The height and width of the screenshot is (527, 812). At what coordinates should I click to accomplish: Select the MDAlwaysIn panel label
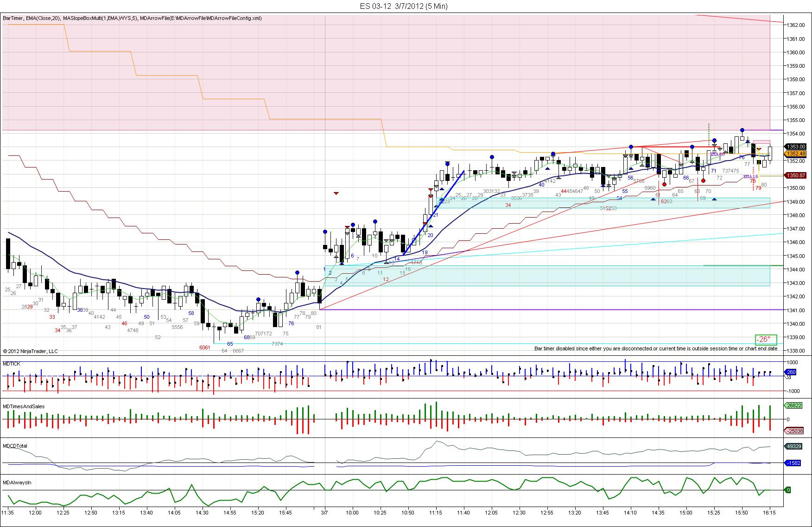(17, 482)
